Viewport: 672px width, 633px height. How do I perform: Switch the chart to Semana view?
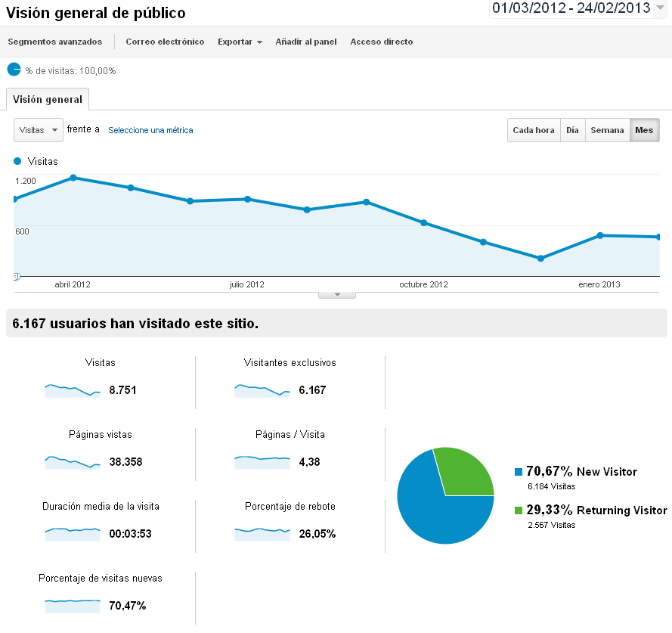pos(607,130)
